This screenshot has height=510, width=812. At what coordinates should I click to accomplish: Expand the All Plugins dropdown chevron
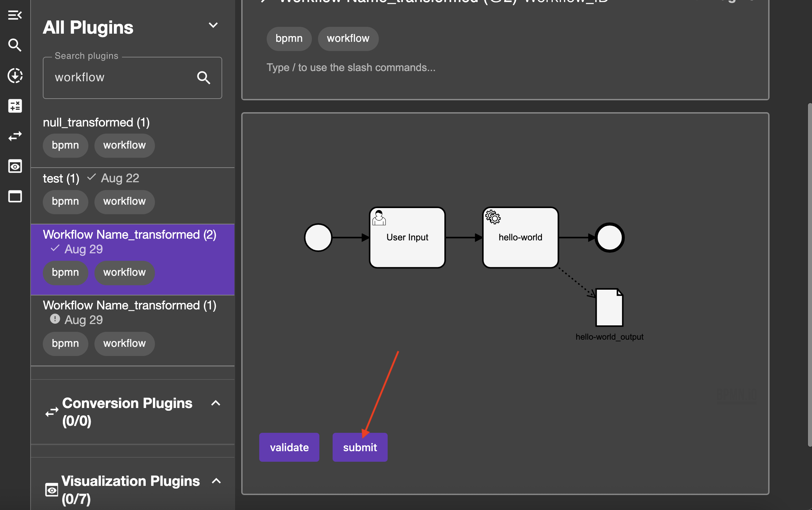tap(213, 25)
